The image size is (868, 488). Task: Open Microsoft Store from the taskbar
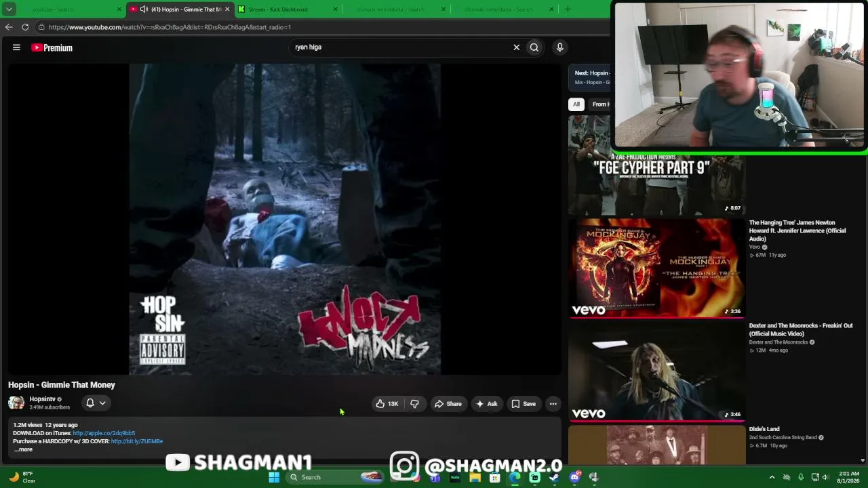495,477
